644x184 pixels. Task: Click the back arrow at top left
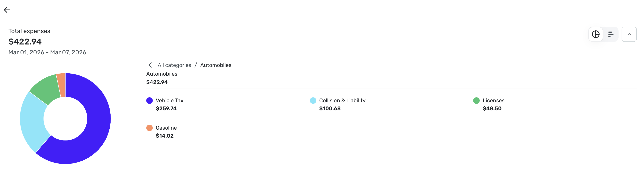click(7, 10)
